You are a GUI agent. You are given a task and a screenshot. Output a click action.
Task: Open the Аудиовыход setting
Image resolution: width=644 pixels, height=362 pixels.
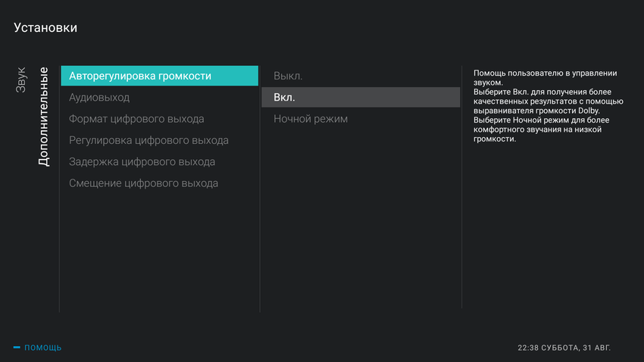[99, 98]
